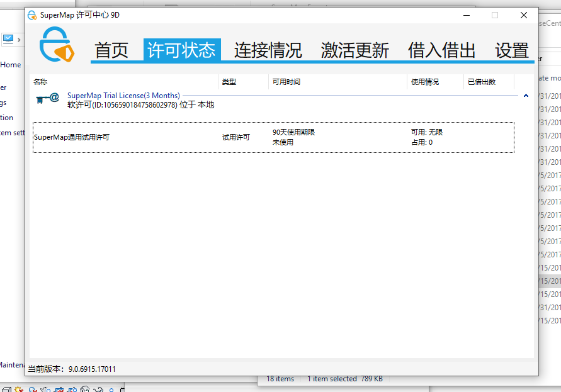Select the 许可状态 tab
This screenshot has height=392, width=561.
click(182, 50)
